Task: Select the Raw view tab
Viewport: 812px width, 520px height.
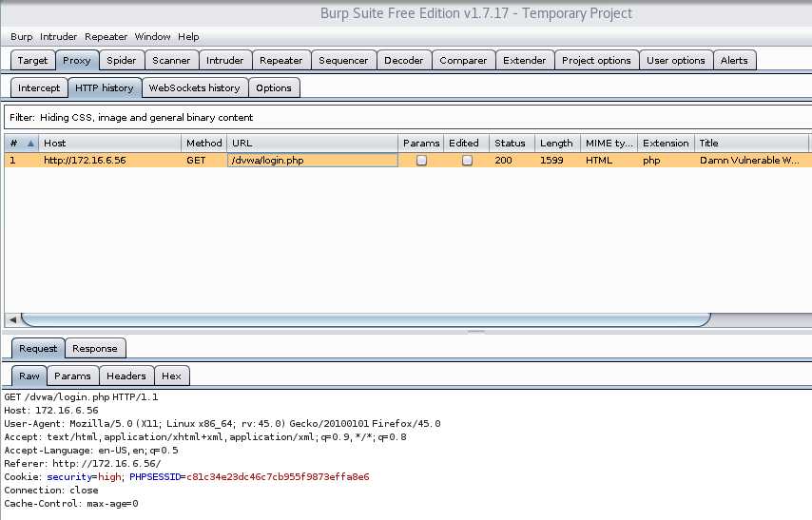Action: pos(29,376)
